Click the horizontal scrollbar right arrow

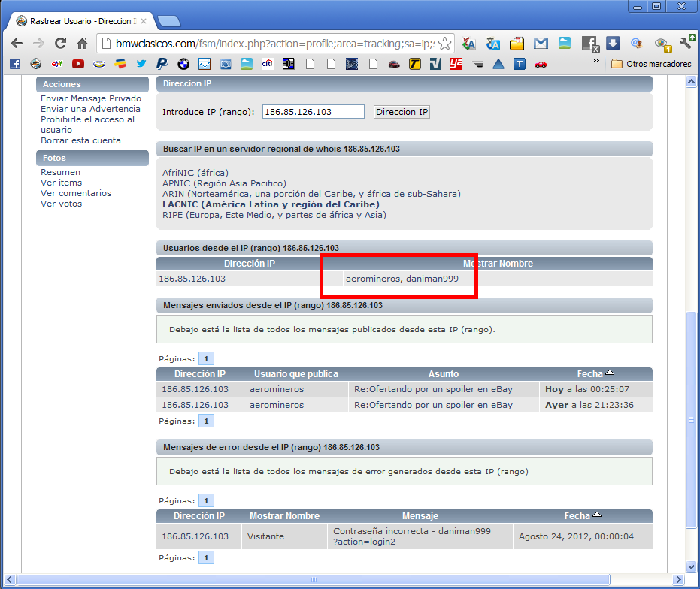678,580
